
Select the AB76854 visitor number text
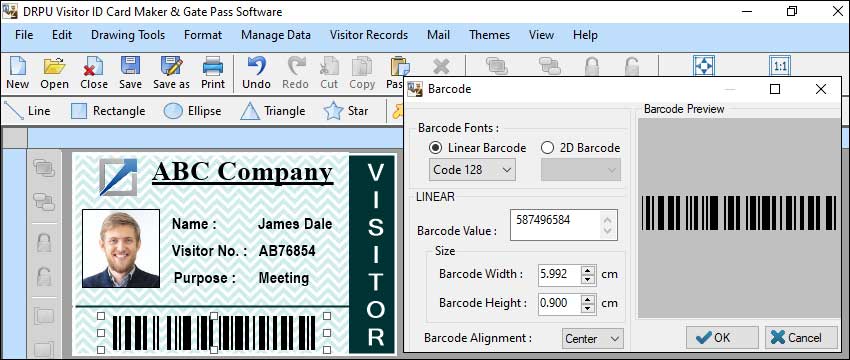click(x=287, y=251)
